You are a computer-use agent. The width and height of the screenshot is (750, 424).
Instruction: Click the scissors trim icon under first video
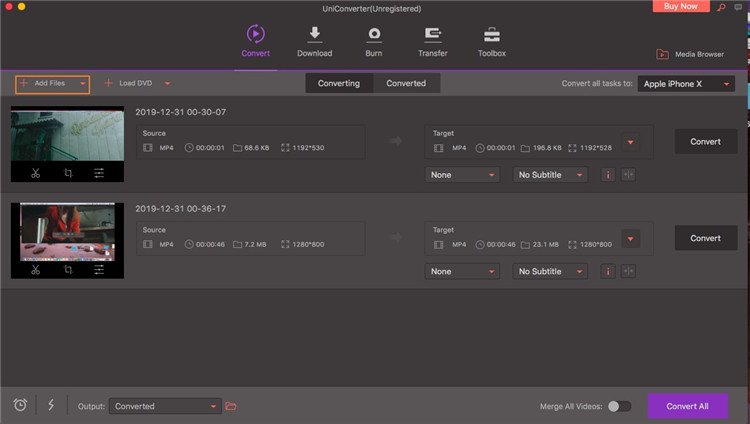point(35,173)
